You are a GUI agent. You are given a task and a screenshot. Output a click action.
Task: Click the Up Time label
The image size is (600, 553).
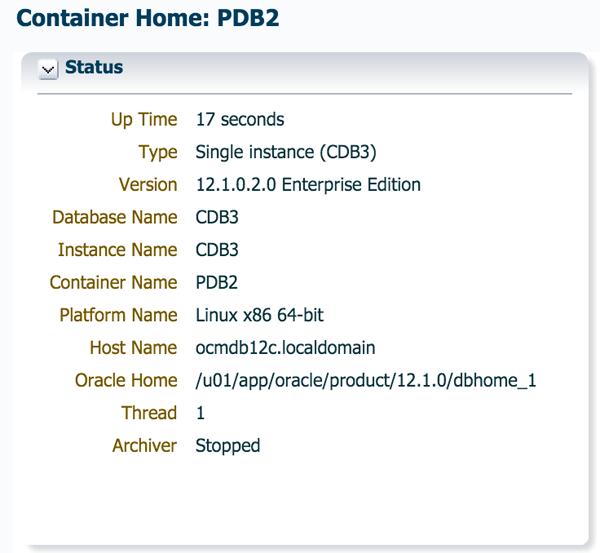(x=144, y=120)
